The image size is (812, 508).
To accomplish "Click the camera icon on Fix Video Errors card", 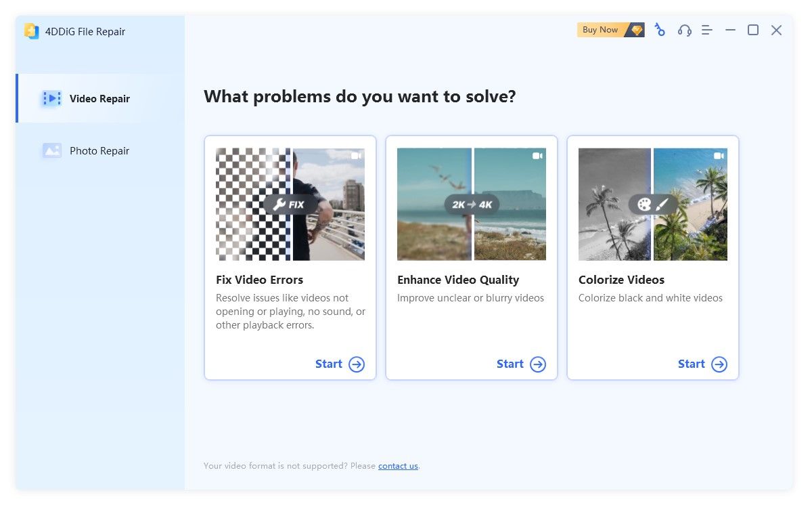I will point(357,155).
